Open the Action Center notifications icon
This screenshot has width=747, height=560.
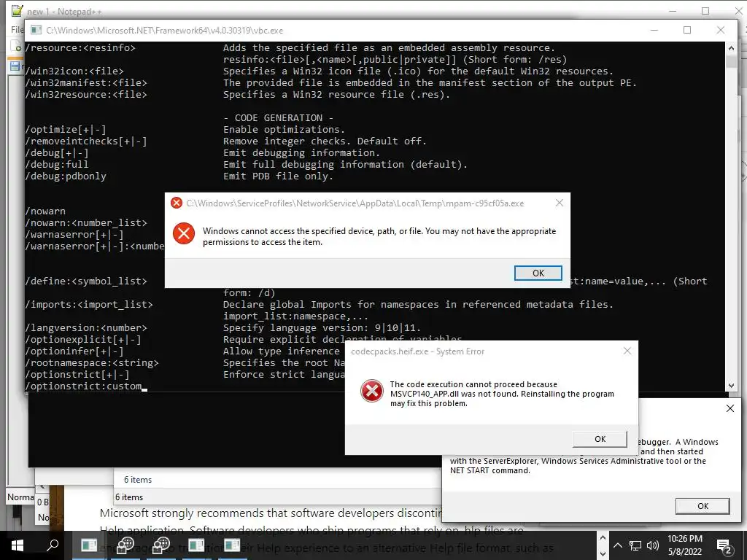tap(724, 546)
